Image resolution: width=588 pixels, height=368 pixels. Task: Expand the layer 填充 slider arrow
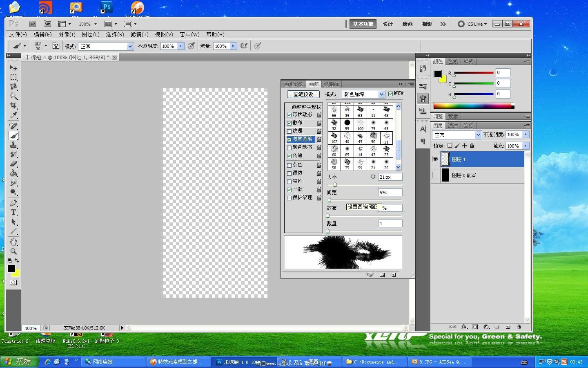(x=526, y=146)
